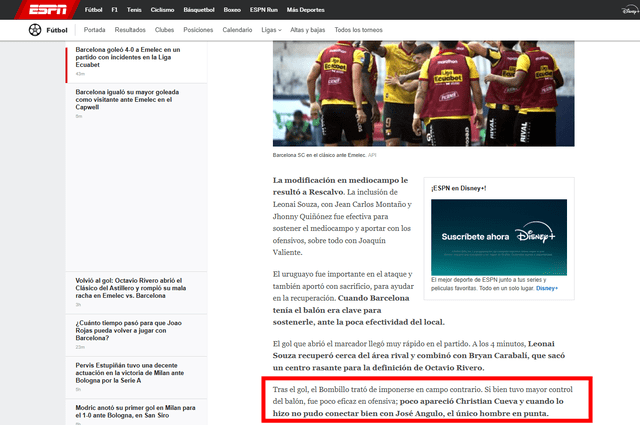Click the blue Disney+ text link

[x=547, y=288]
